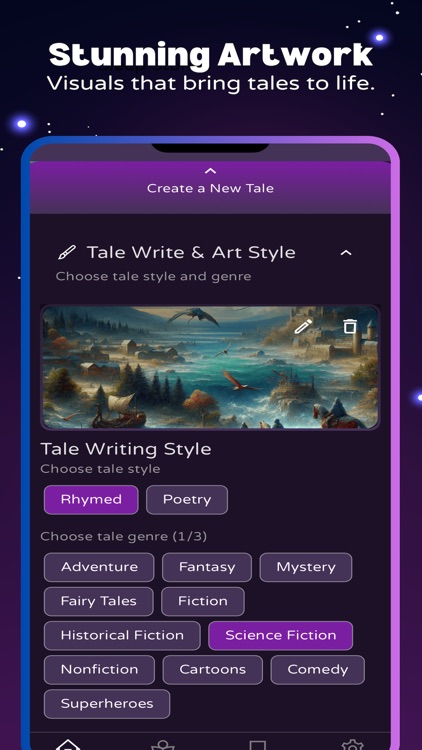Choose the Fantasy genre chip
The height and width of the screenshot is (750, 422).
click(207, 567)
